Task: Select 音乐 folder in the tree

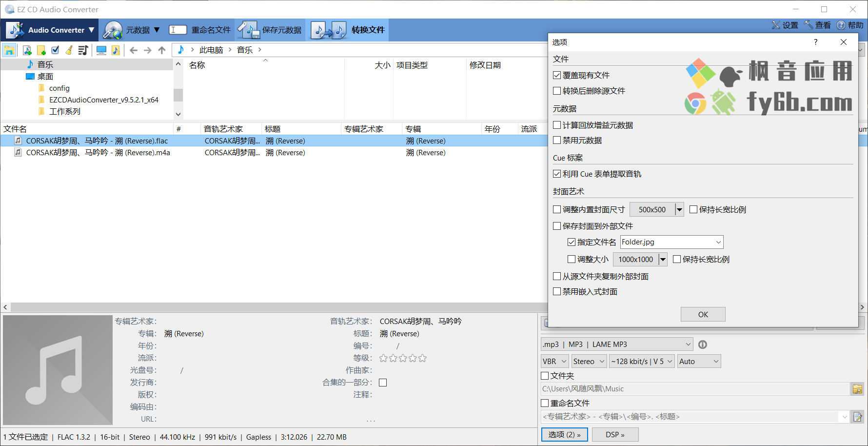Action: 45,64
